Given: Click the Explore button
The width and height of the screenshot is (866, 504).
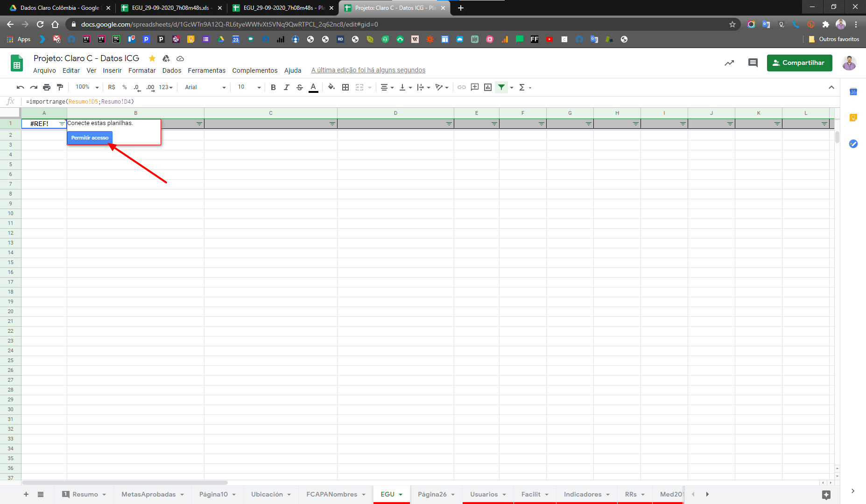Looking at the screenshot, I should point(826,495).
